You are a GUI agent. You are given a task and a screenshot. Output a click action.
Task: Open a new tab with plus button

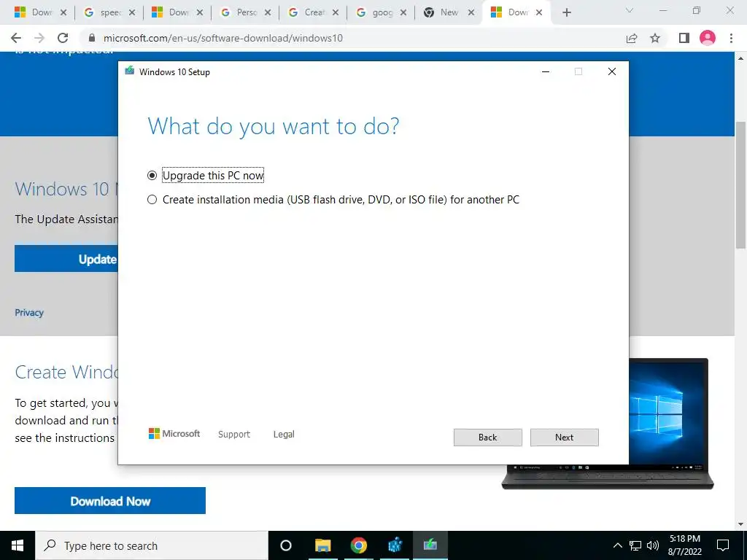click(566, 13)
